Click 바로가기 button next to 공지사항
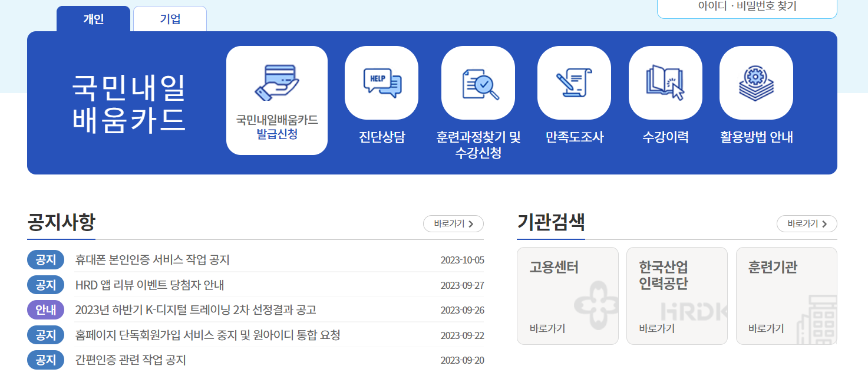Viewport: 868px width, 392px height. pos(453,224)
